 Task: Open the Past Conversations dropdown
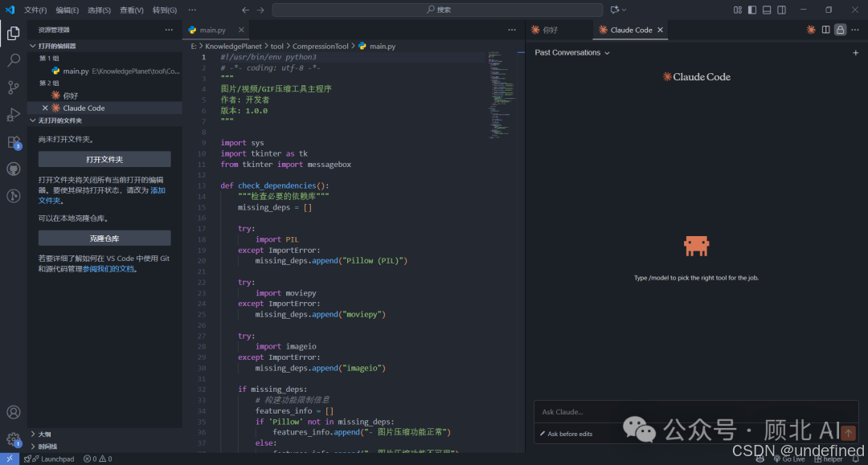572,52
